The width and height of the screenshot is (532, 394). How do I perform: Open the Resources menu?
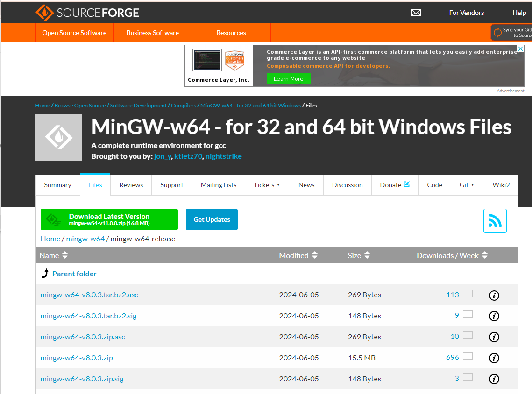231,33
